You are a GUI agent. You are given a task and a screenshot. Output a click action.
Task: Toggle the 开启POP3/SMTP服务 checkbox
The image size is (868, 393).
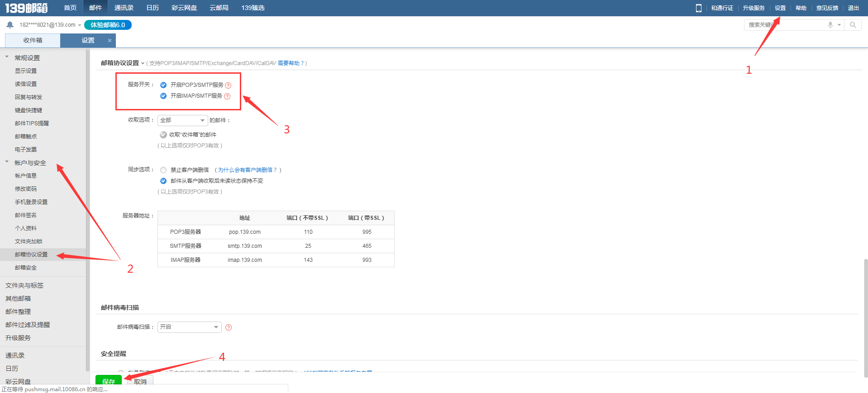[x=163, y=85]
